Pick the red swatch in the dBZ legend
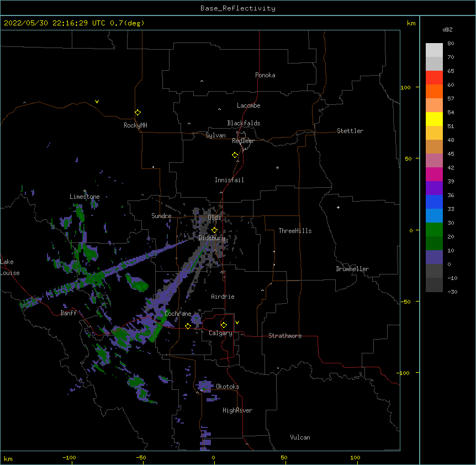Screen dimensions: 476x465 (x=434, y=77)
